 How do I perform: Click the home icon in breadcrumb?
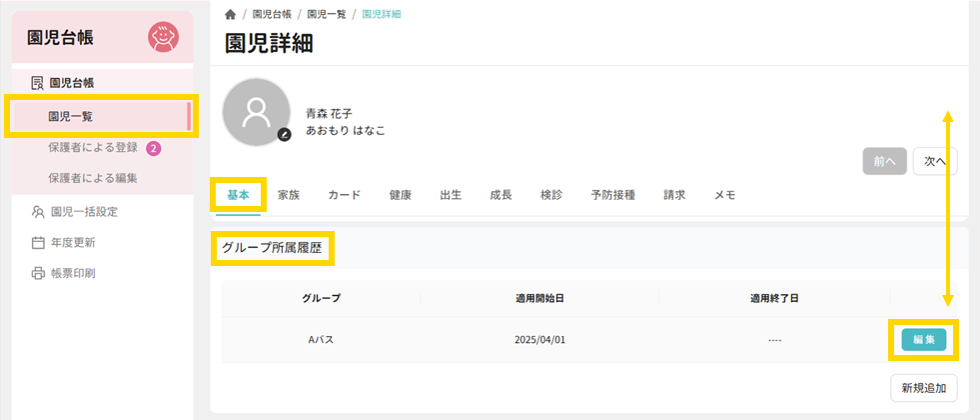(231, 14)
